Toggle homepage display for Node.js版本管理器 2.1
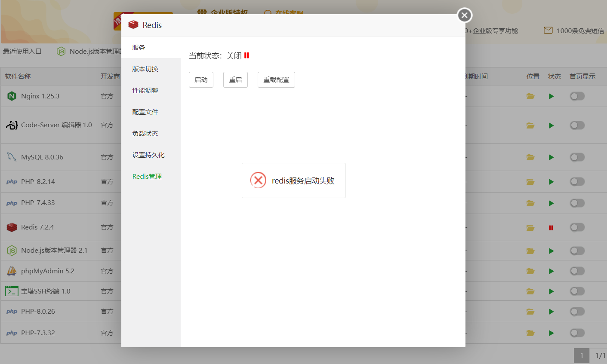Screen dimensions: 607x364 (577, 251)
